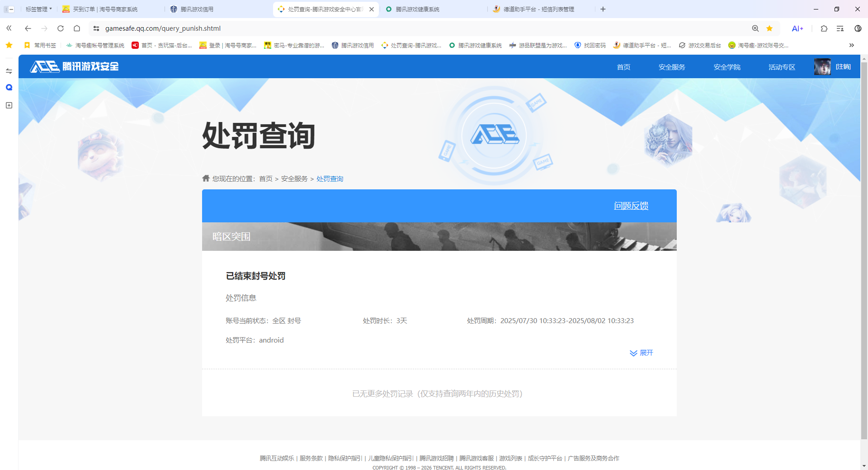
Task: Click the home icon in the toolbar
Action: 77,28
